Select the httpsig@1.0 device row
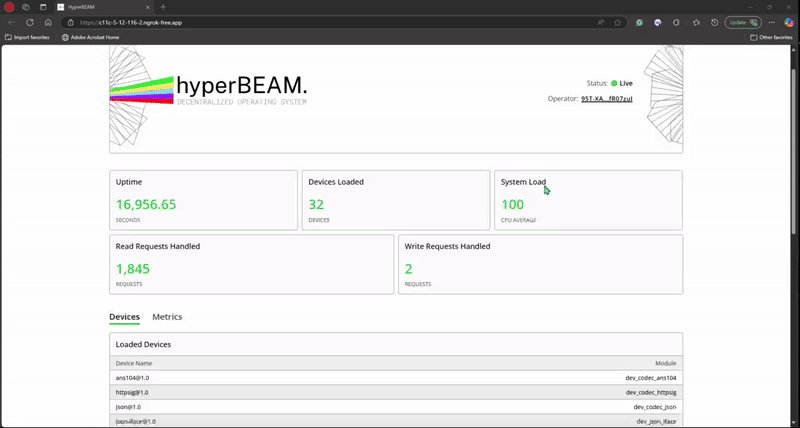 click(x=396, y=392)
